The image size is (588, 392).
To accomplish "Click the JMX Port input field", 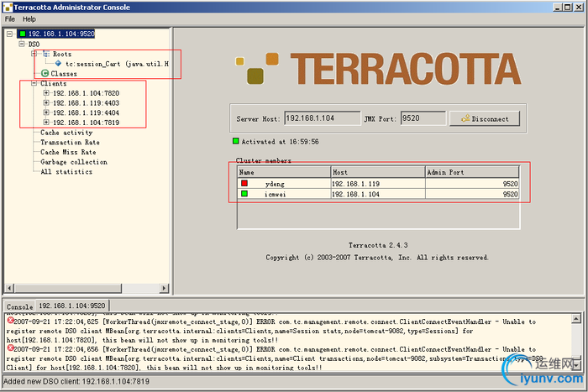I will (x=423, y=118).
